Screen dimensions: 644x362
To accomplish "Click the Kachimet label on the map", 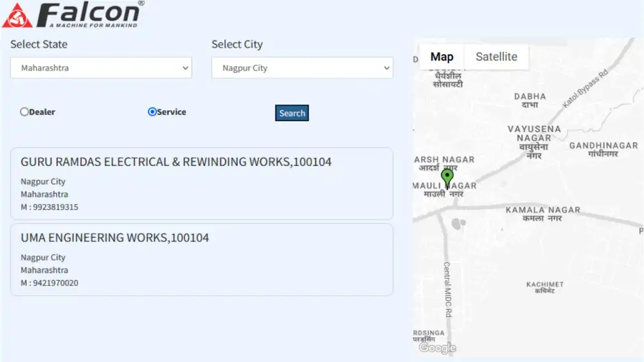I will click(x=544, y=287).
